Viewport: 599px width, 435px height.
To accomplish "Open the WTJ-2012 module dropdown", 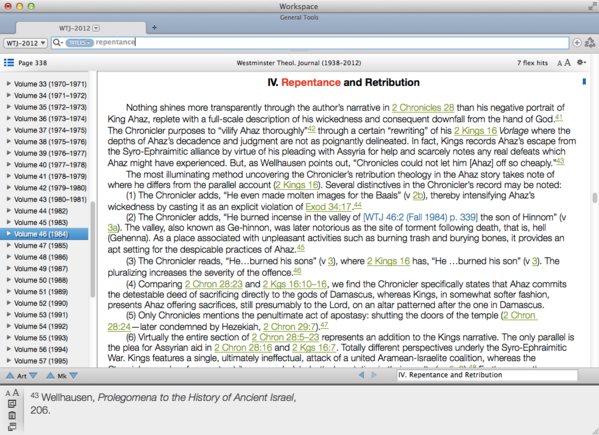I will point(26,43).
